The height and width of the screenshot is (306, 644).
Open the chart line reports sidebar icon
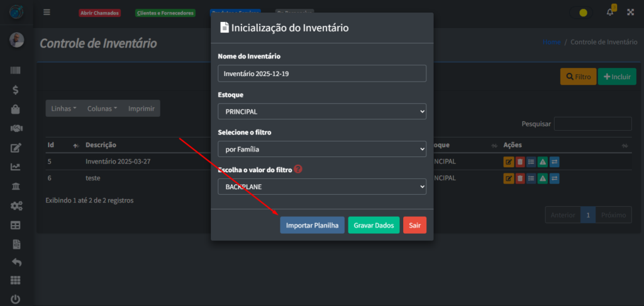click(16, 167)
